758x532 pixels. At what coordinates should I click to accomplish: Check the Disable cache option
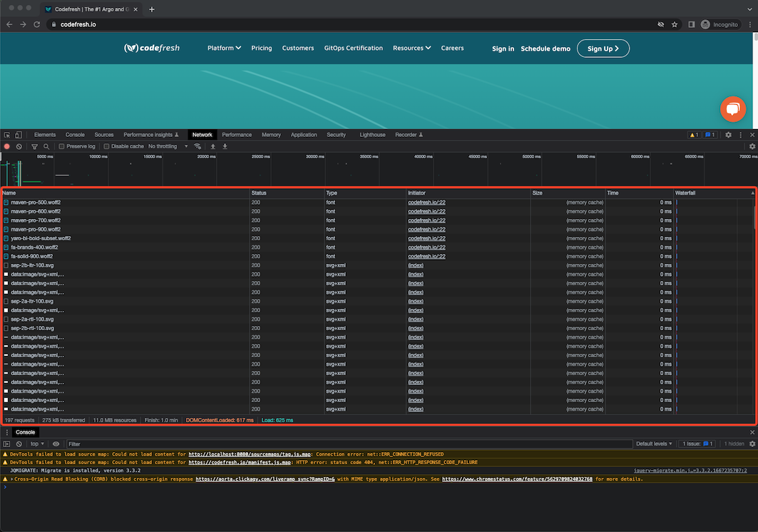[x=107, y=146]
